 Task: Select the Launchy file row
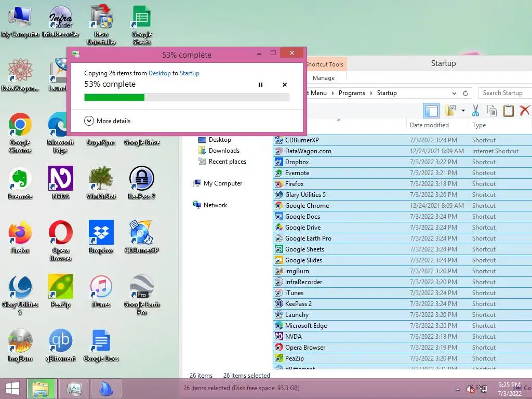point(403,314)
